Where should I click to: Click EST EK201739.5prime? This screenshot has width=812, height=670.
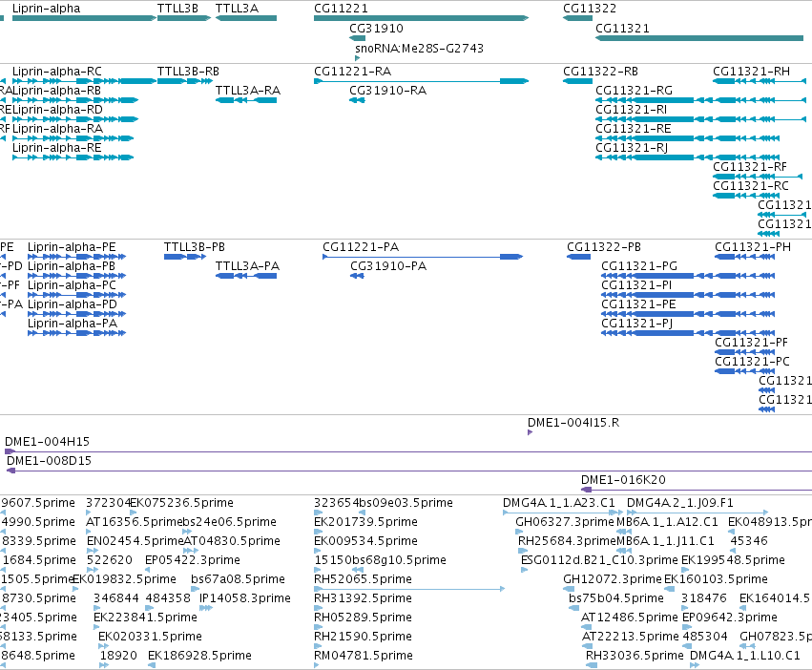tap(318, 532)
